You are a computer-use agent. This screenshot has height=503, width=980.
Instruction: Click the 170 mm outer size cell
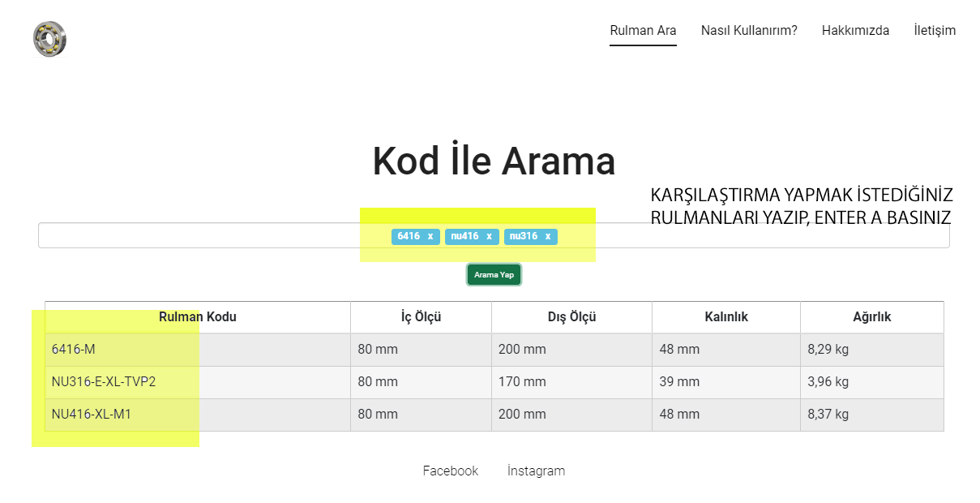[572, 382]
